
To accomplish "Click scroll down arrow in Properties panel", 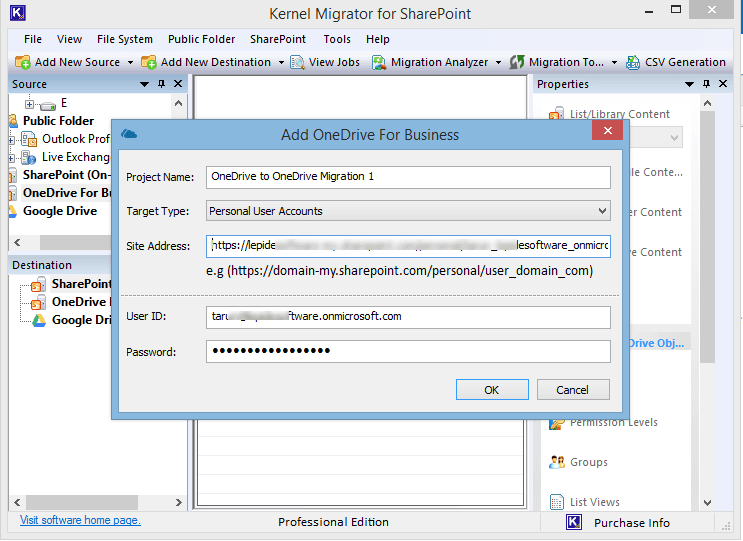I will coord(707,503).
